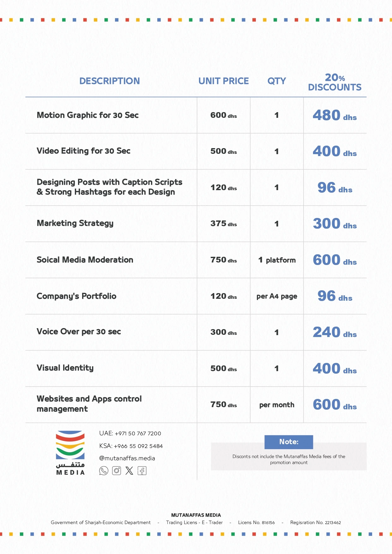Click the WhatsApp icon
The height and width of the screenshot is (554, 392).
pyautogui.click(x=104, y=471)
